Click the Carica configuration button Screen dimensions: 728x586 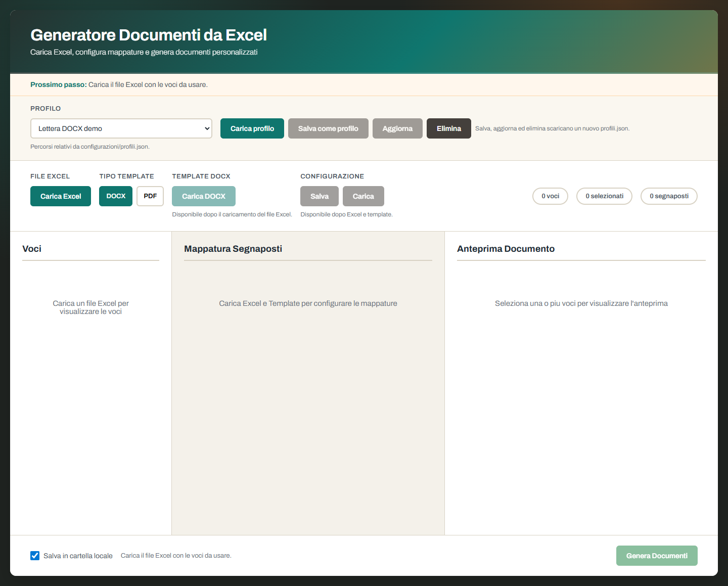tap(363, 196)
